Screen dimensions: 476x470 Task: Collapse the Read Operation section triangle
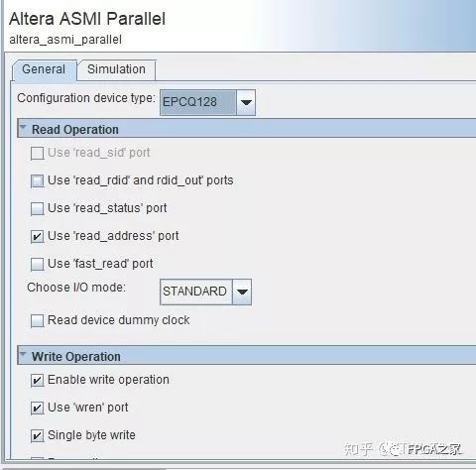23,128
